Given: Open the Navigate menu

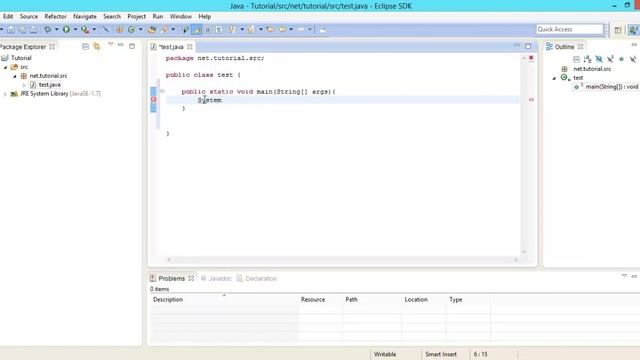Looking at the screenshot, I should pyautogui.click(x=85, y=16).
